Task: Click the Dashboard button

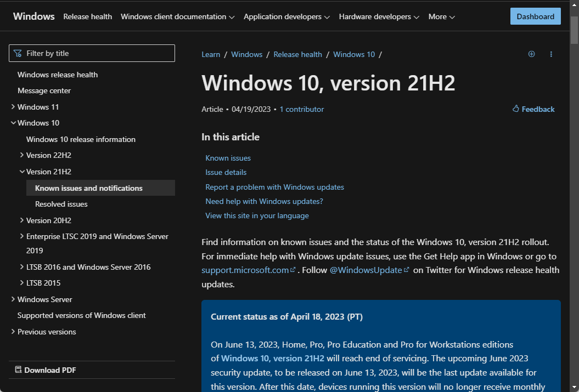Action: [535, 16]
